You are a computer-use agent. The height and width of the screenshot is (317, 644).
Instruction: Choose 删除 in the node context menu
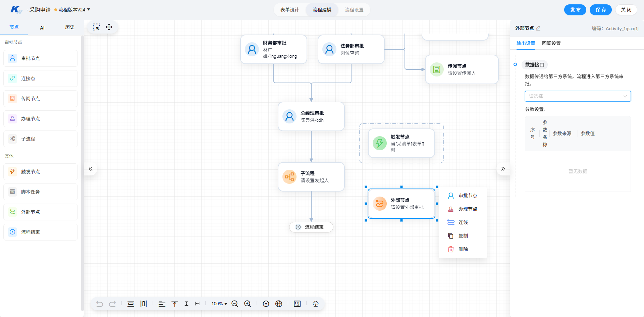tap(463, 249)
